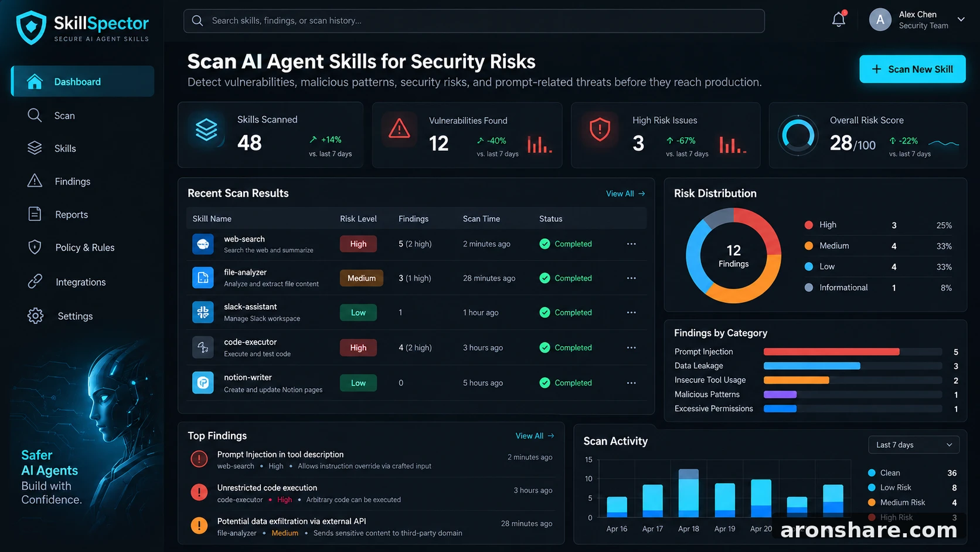Click the High Risk Issues shield icon
This screenshot has width=980, height=552.
600,129
